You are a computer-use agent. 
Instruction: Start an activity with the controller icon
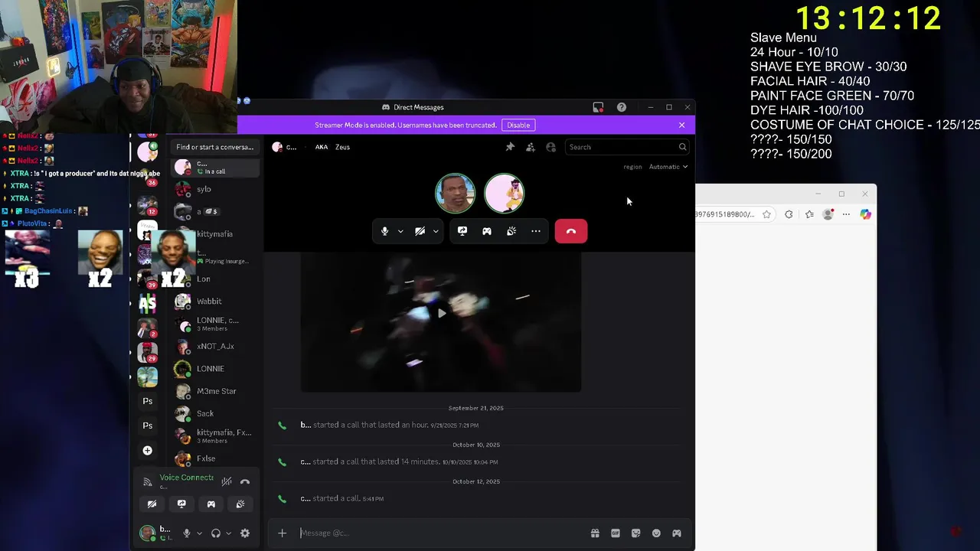[487, 231]
